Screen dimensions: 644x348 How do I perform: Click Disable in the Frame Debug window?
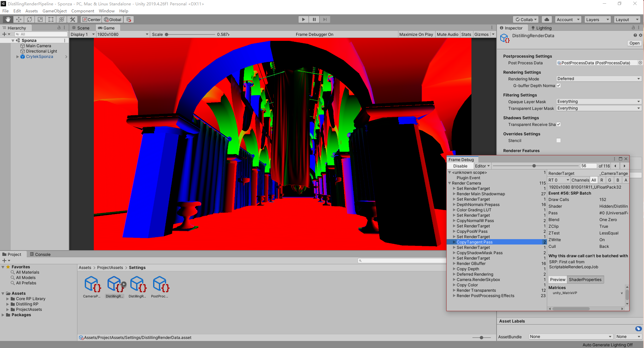460,166
